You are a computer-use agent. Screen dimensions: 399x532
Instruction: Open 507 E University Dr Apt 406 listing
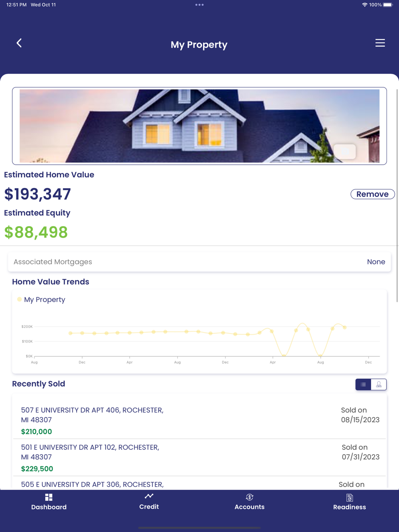[x=92, y=415]
